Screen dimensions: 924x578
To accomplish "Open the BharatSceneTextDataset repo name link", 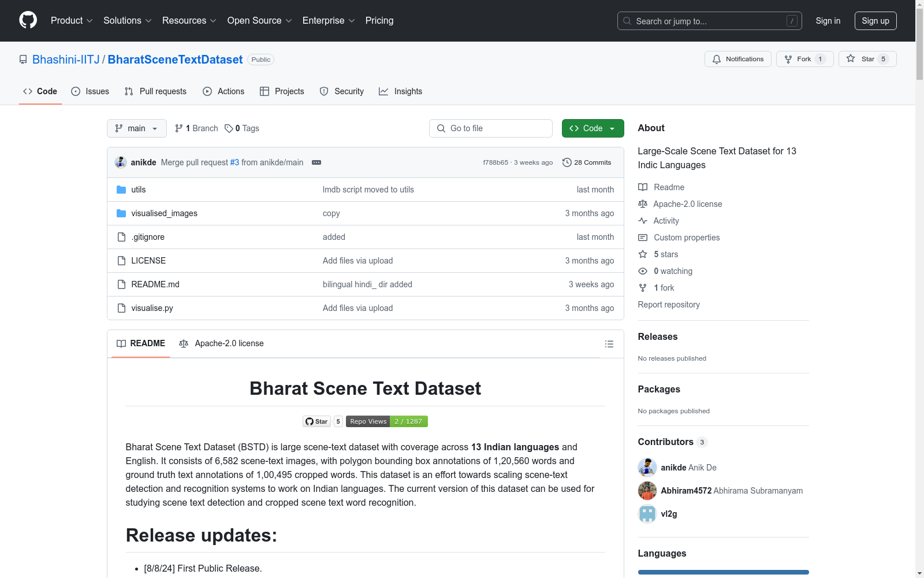I will [x=175, y=60].
